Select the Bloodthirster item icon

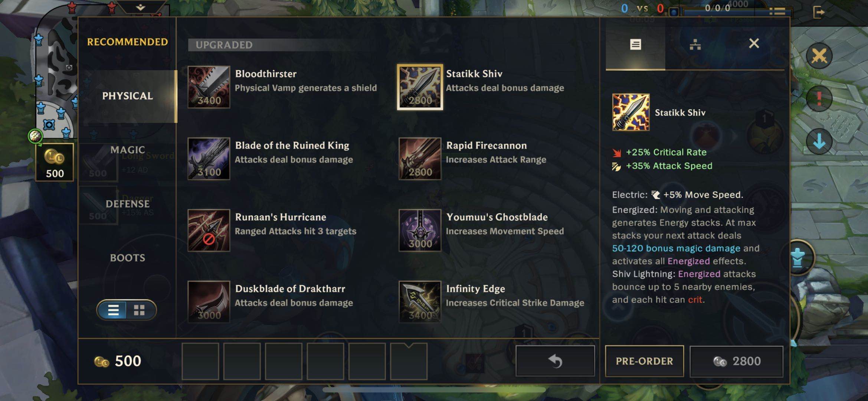point(209,87)
